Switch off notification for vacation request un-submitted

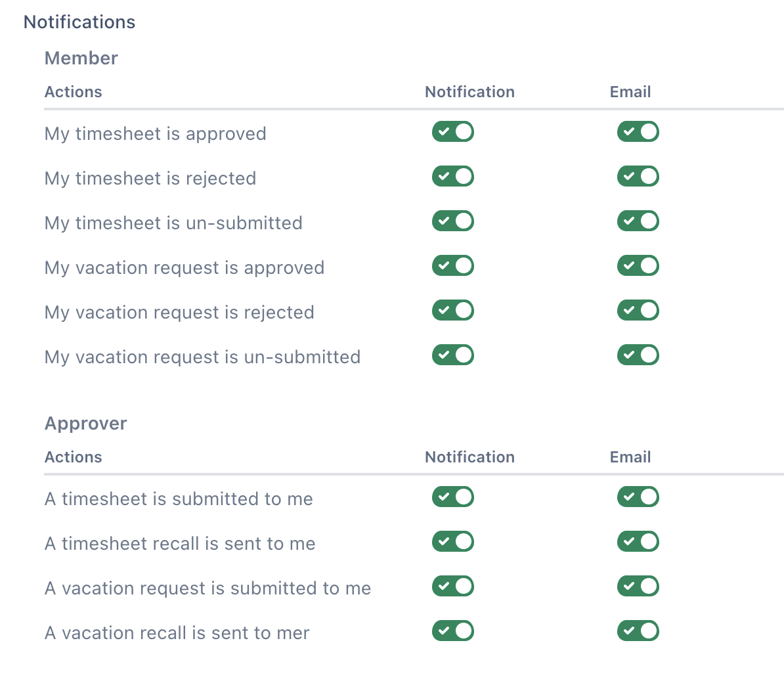[x=452, y=355]
